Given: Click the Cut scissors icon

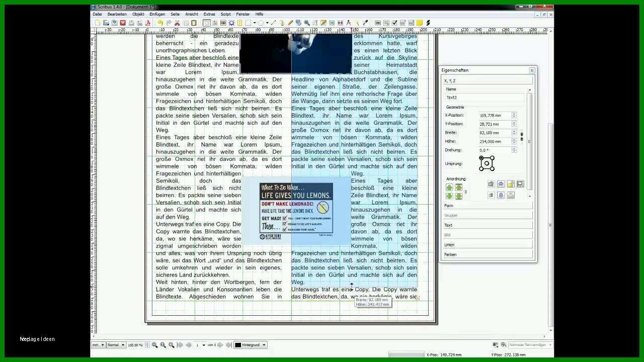Looking at the screenshot, I should [x=177, y=23].
